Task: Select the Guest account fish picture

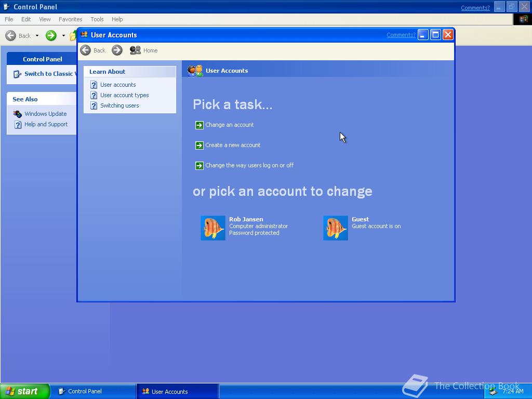Action: 336,228
